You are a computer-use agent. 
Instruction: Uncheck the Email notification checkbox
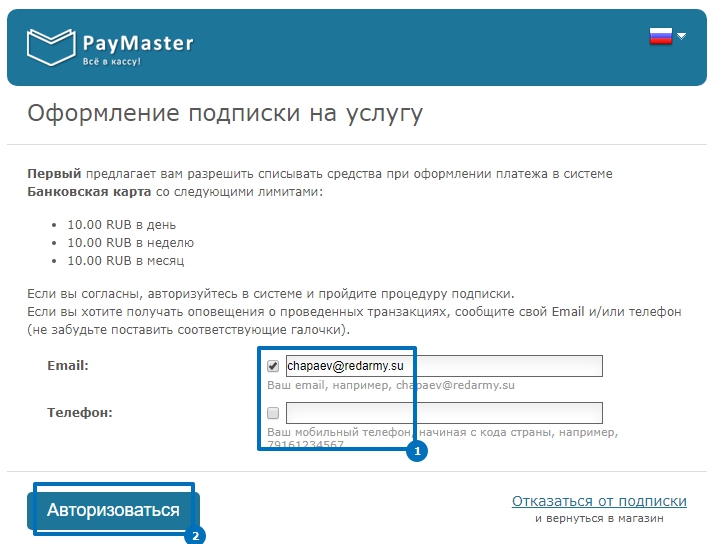click(273, 366)
